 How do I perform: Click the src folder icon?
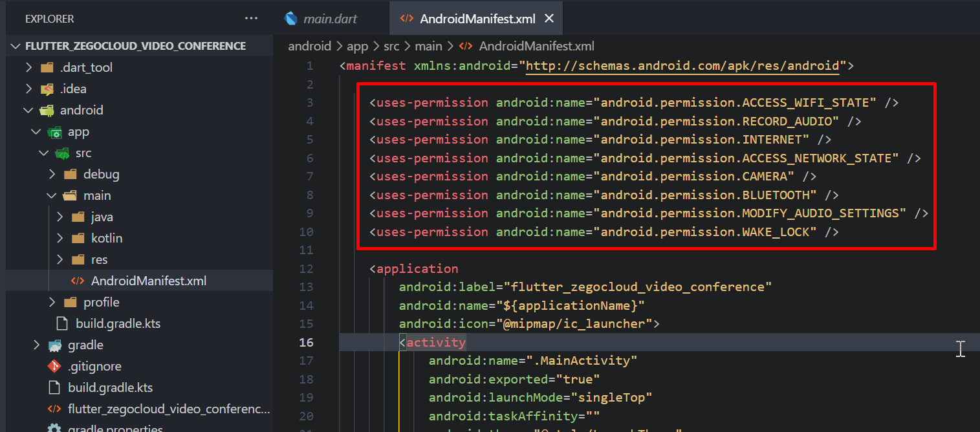click(62, 153)
